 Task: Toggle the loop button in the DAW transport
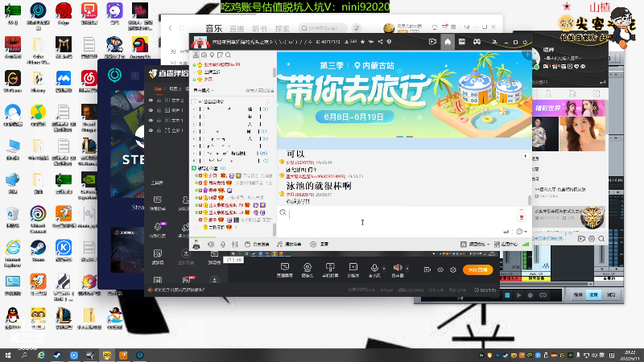[543, 295]
